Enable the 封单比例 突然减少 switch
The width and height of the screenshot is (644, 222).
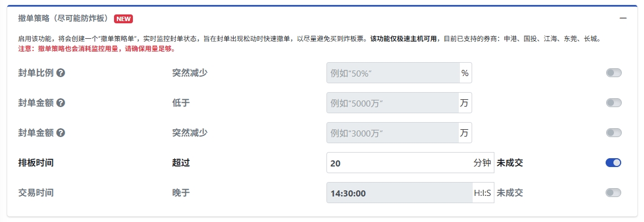[613, 73]
